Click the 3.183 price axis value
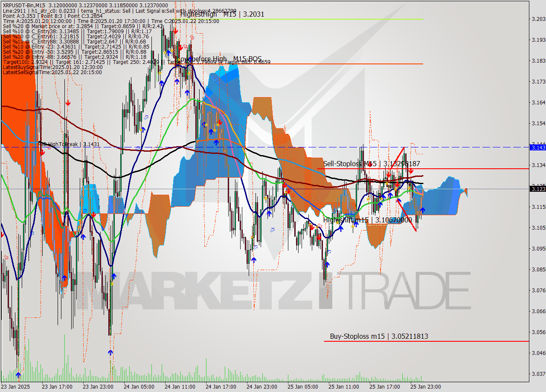The width and height of the screenshot is (546, 392). point(538,61)
